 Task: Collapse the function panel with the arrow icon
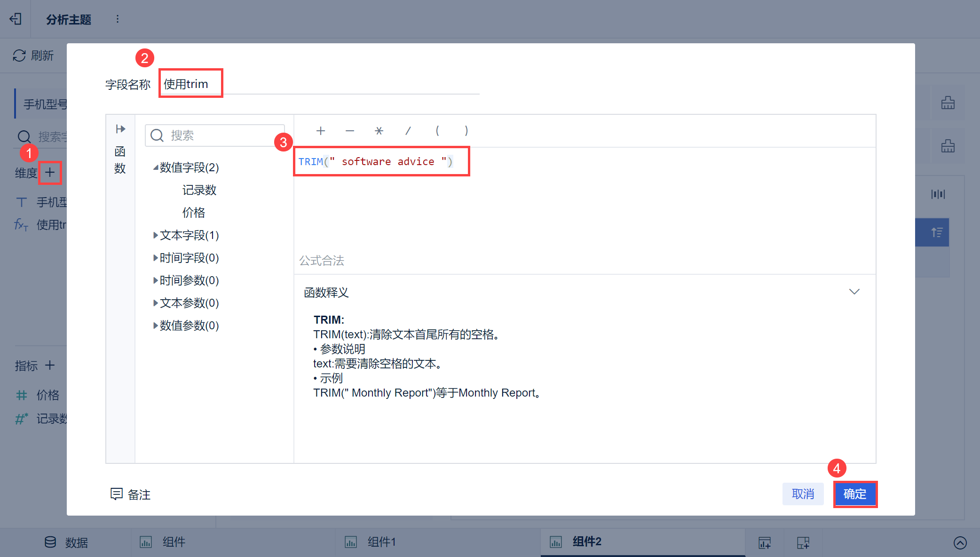click(120, 129)
